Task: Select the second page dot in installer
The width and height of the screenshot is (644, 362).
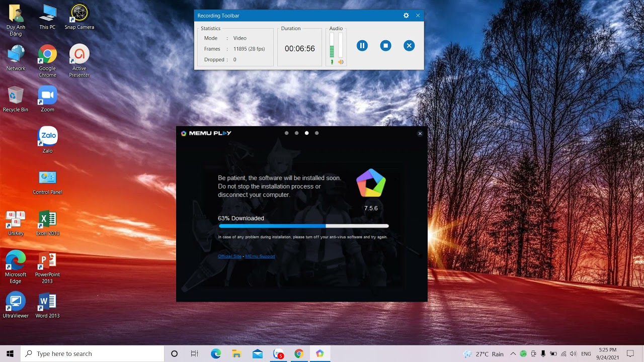Action: pos(297,133)
